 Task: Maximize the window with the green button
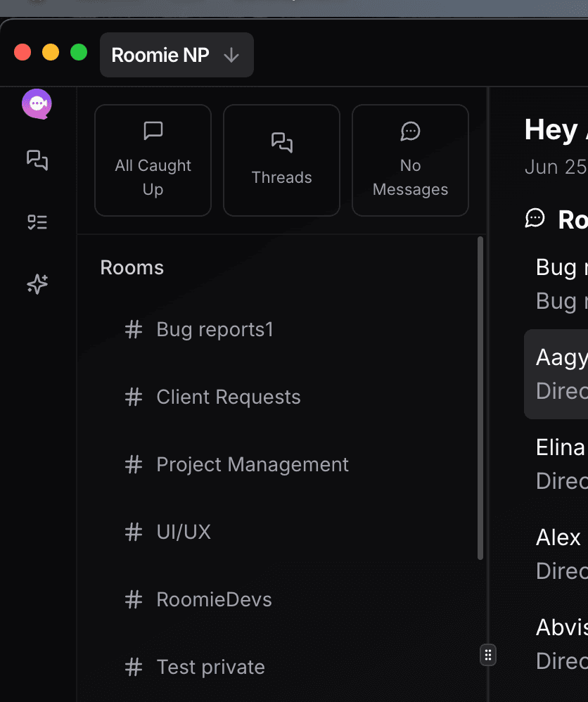tap(79, 52)
